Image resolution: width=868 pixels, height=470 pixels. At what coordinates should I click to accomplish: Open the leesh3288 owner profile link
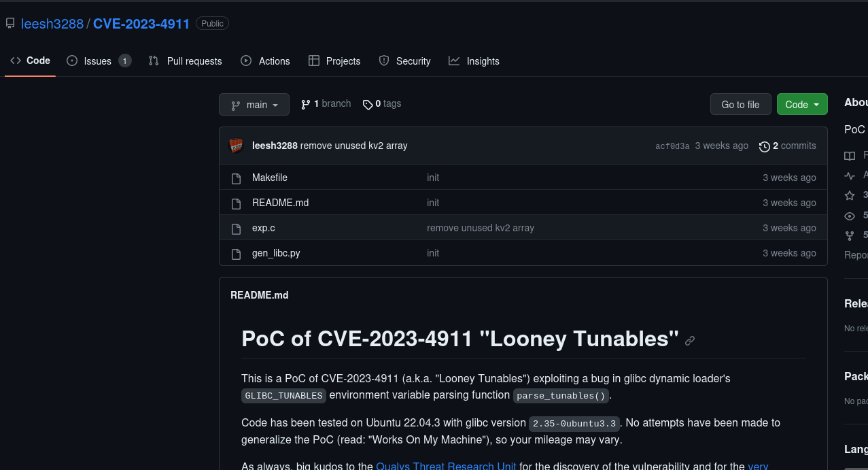(x=52, y=24)
